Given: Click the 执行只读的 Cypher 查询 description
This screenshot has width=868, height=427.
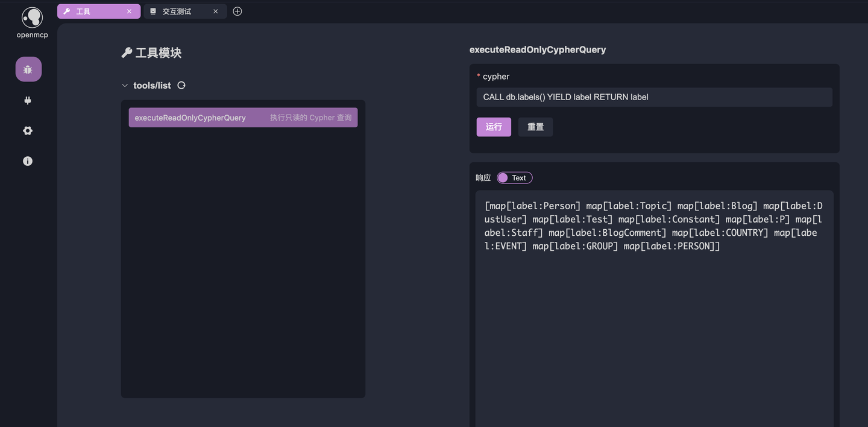Looking at the screenshot, I should pos(310,118).
